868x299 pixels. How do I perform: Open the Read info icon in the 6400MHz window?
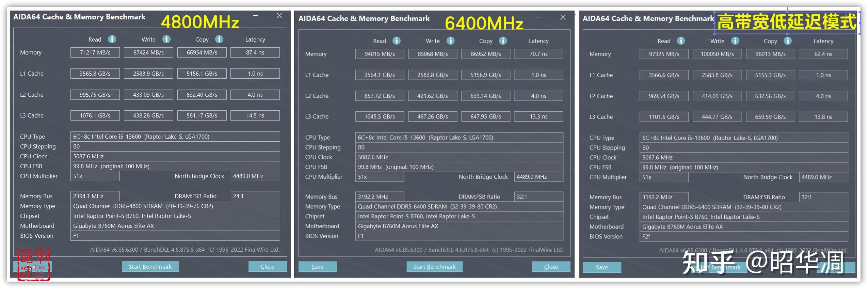(397, 41)
